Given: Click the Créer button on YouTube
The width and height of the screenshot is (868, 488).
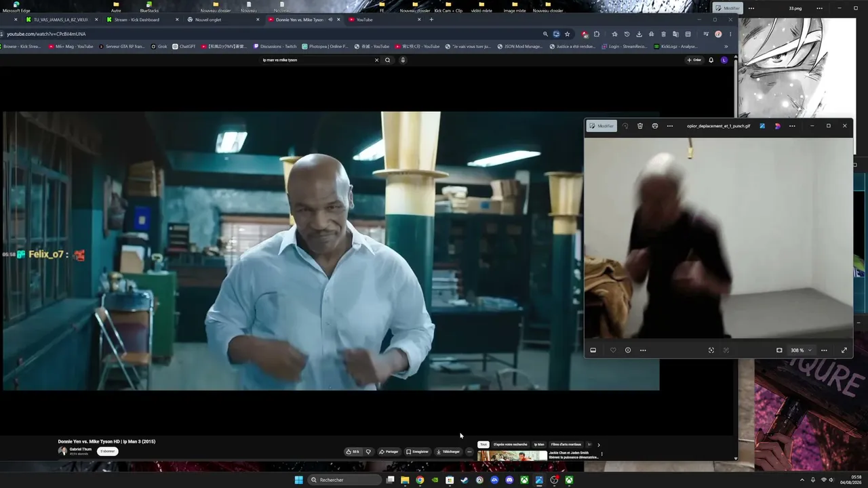Looking at the screenshot, I should (694, 60).
